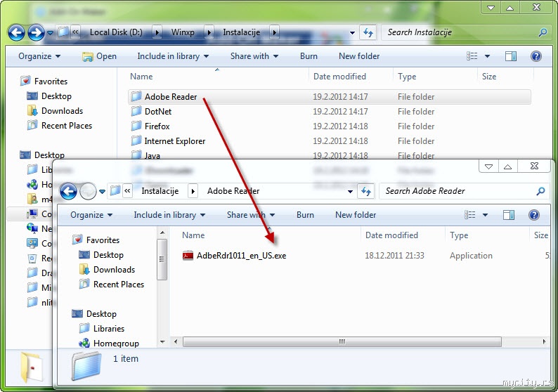Open address history dropdown in Adobe Reader window
The image size is (558, 392).
350,192
